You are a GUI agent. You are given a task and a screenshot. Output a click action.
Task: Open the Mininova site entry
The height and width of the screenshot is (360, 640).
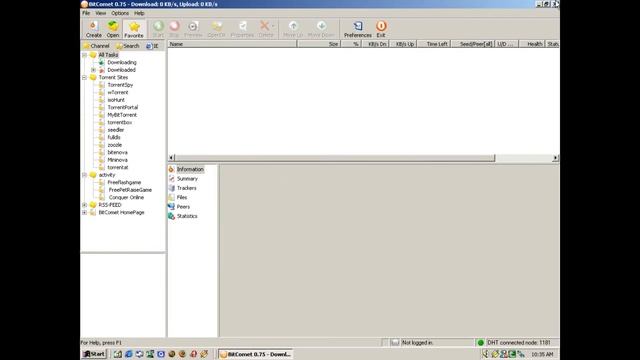117,160
